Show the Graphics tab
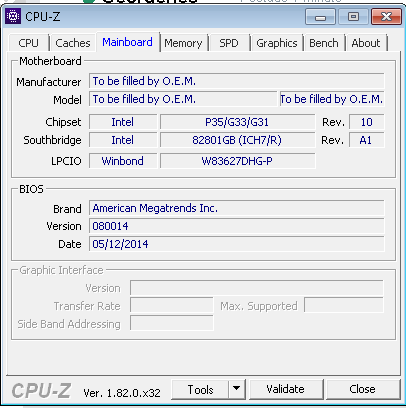410x410 pixels. coord(277,43)
